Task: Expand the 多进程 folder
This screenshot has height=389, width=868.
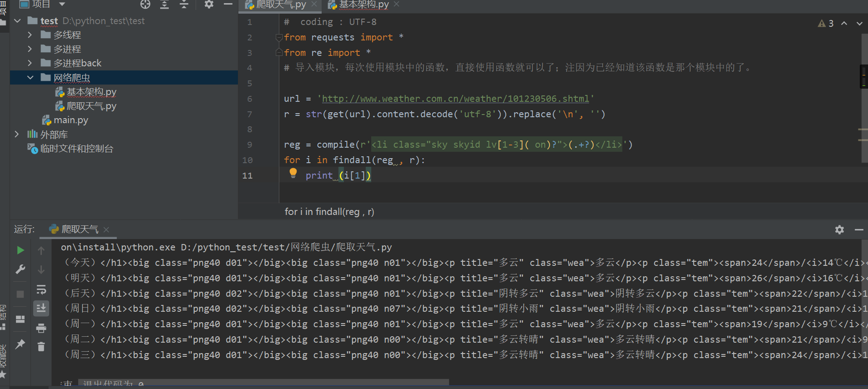Action: (30, 49)
